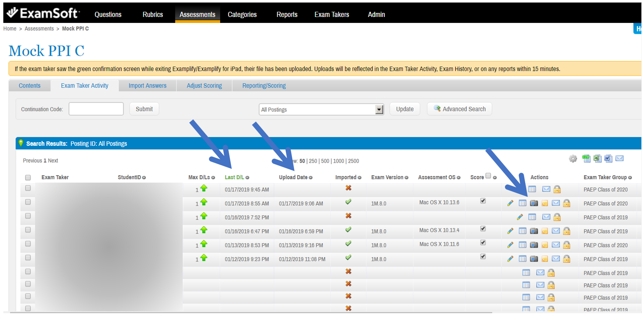Uncheck score checkbox in 01/12/2019 9:23 PM row
644x318 pixels.
pyautogui.click(x=483, y=256)
